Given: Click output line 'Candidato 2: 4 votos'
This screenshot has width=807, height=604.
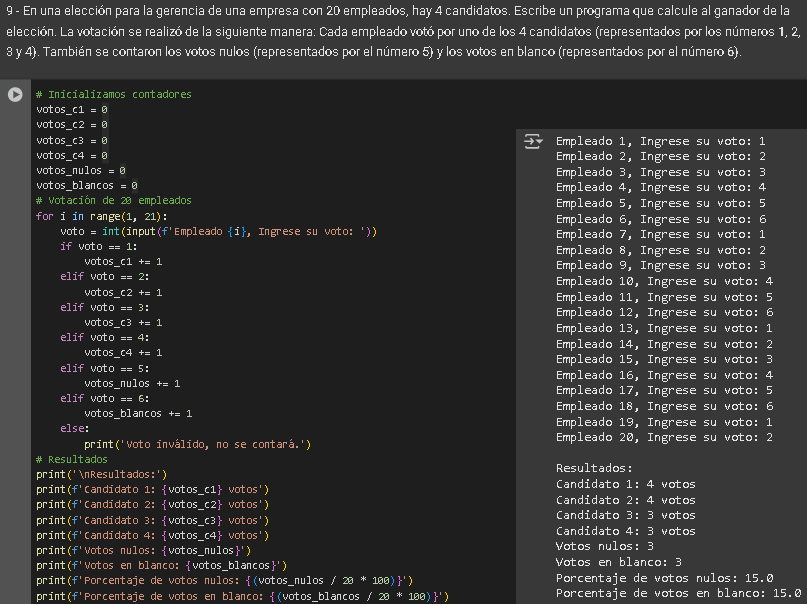Looking at the screenshot, I should click(626, 500).
